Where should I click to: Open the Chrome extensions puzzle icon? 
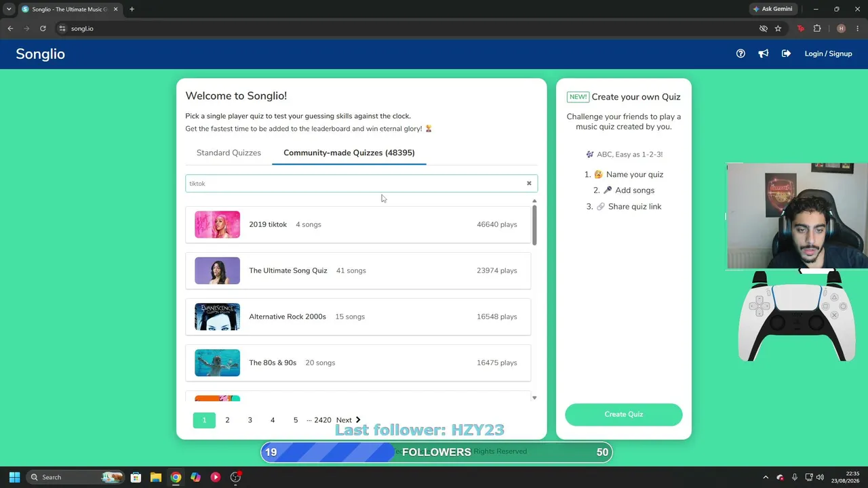[817, 28]
